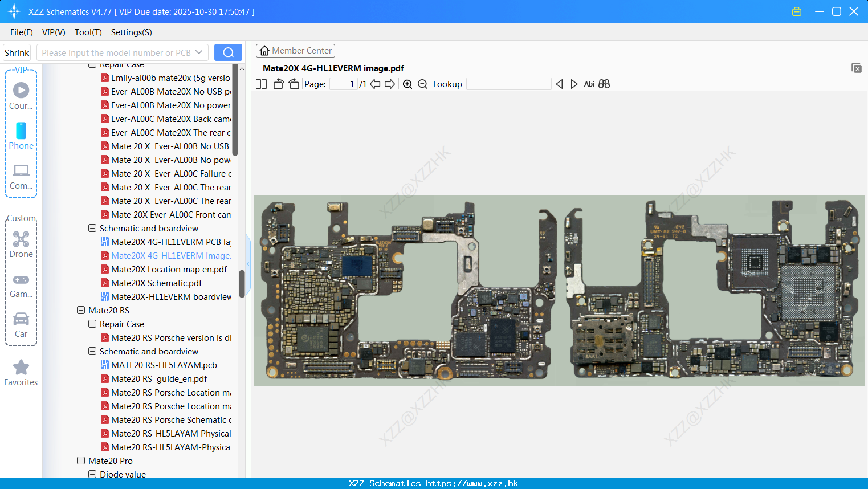Open Ever-AL00C Mate20X Back camera case

tap(166, 119)
